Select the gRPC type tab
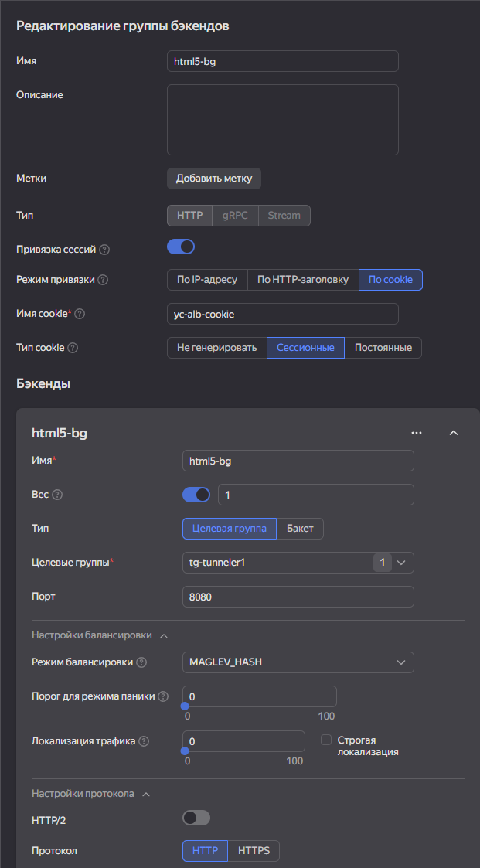This screenshot has height=868, width=480. 235,216
